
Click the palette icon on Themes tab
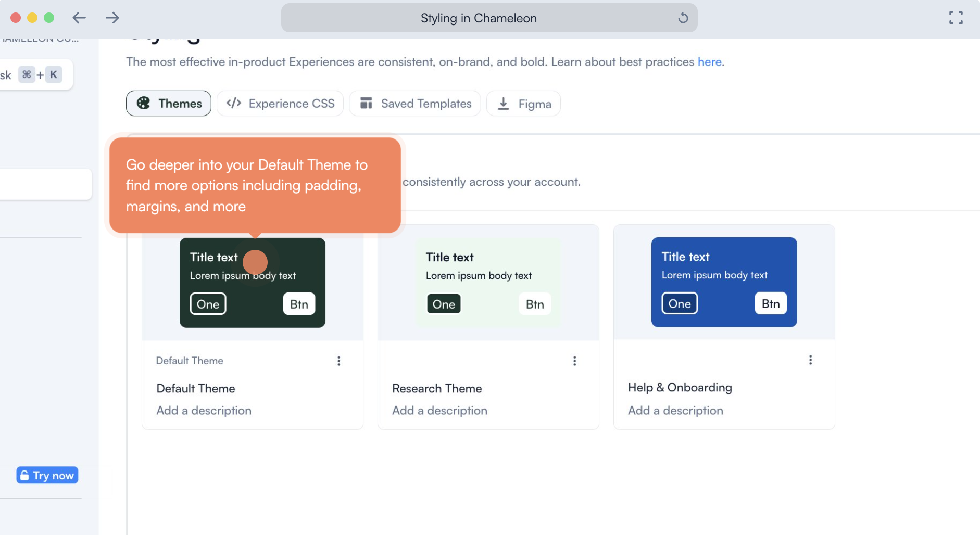tap(143, 103)
